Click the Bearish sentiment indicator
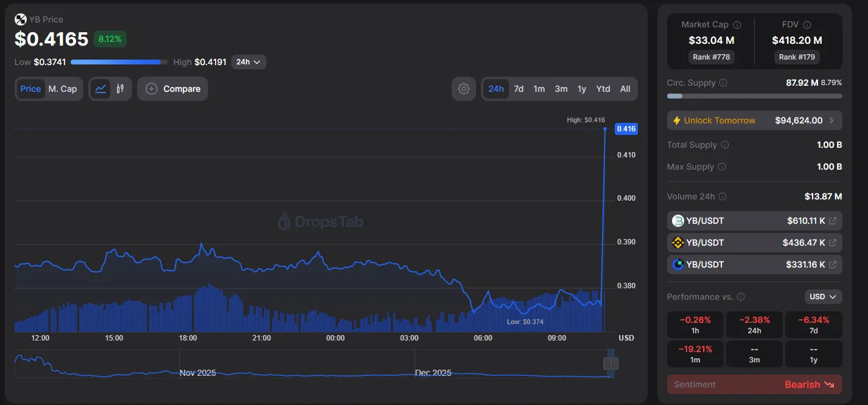Screen dimensions: 868x405 point(810,384)
